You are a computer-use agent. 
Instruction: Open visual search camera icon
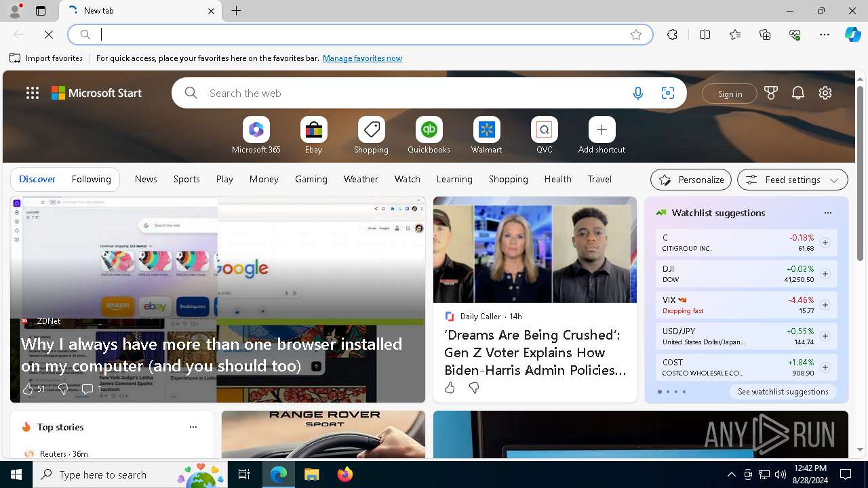click(668, 94)
